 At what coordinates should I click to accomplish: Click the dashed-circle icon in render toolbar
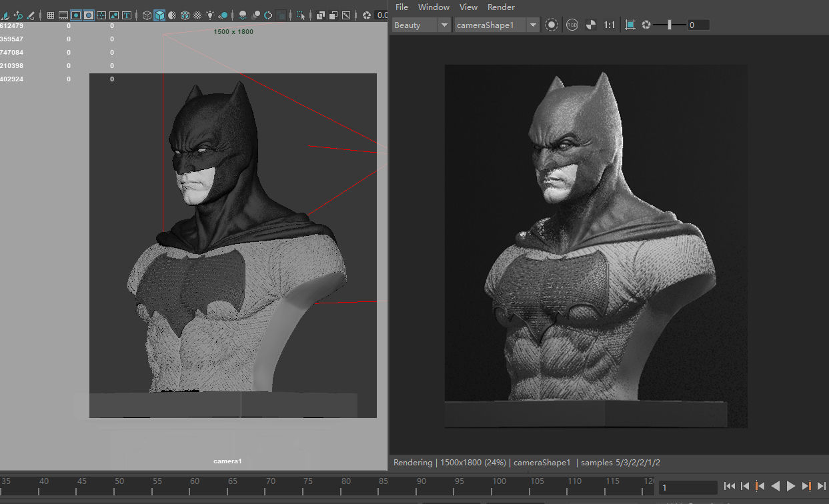pos(552,25)
